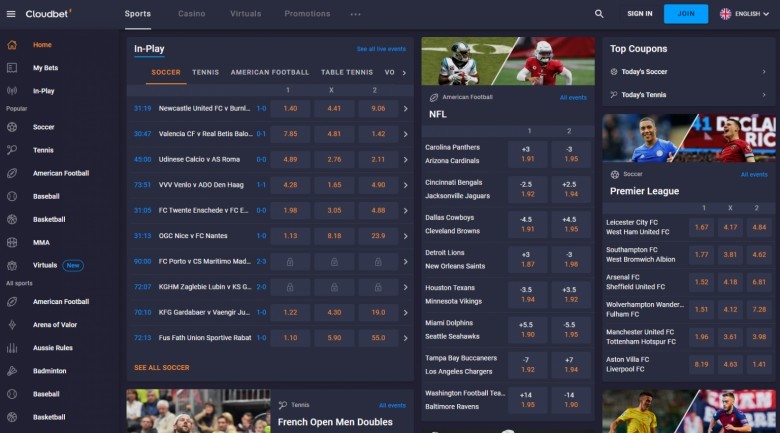
Task: Click the Soccer ball icon in Popular sidebar
Action: (12, 127)
